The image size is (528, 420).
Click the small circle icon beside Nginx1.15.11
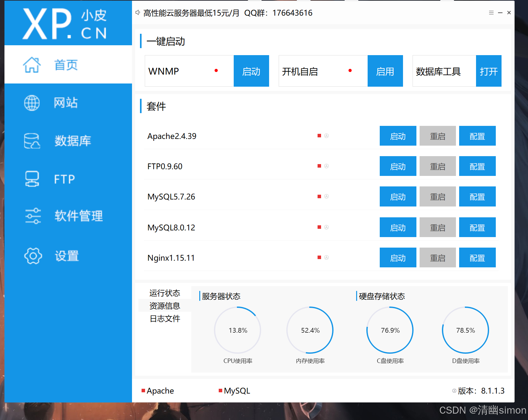click(x=326, y=257)
